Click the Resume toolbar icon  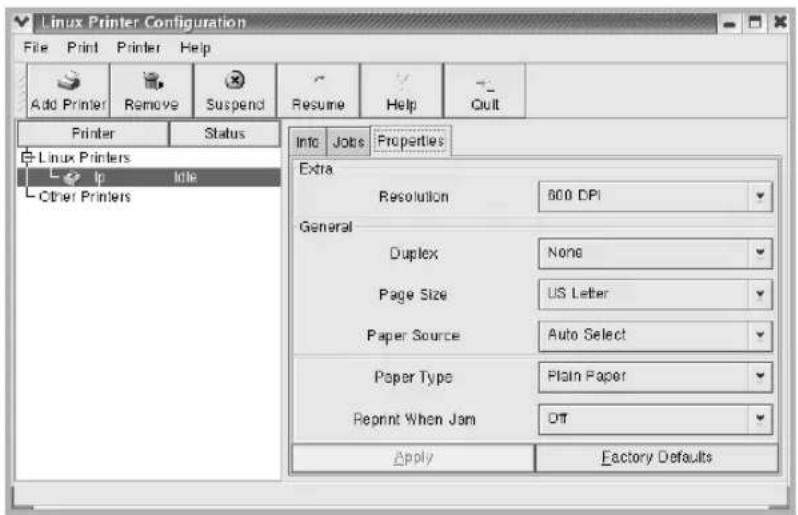pyautogui.click(x=319, y=79)
